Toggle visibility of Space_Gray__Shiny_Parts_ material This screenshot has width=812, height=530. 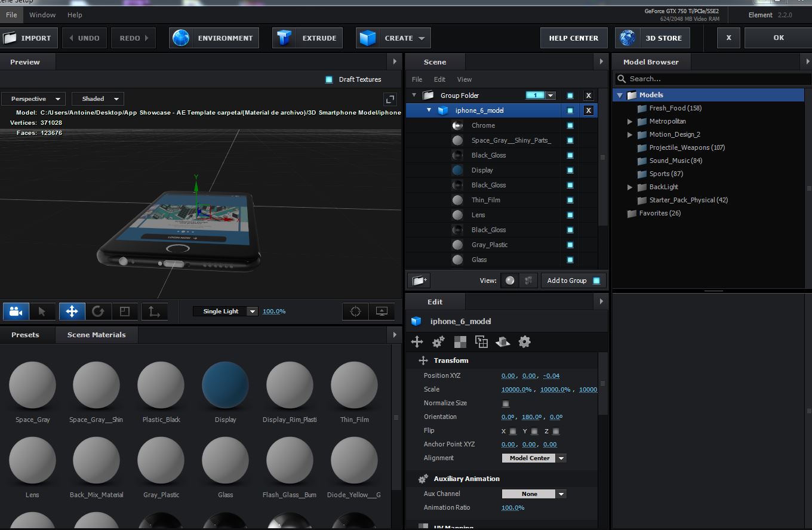tap(570, 140)
